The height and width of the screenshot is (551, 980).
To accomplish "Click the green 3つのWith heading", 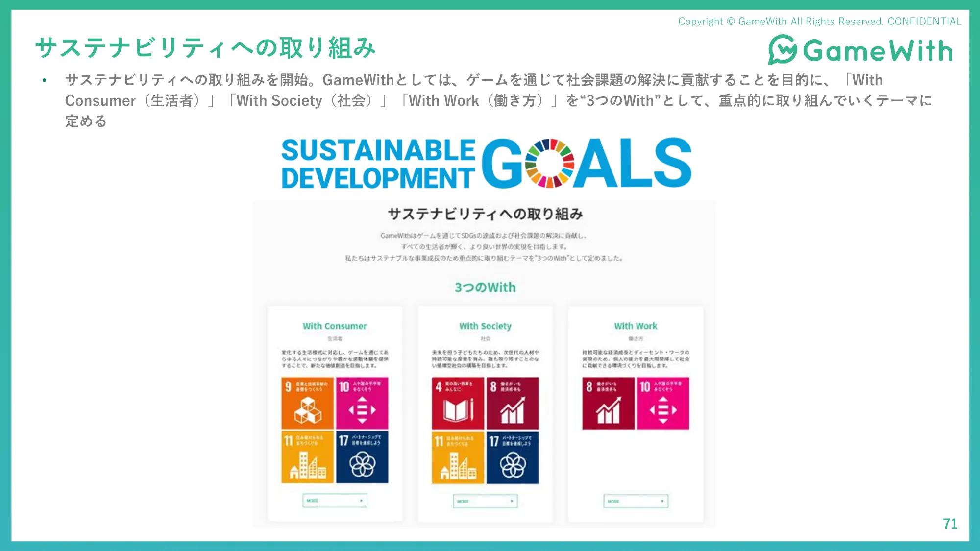I will (x=485, y=287).
